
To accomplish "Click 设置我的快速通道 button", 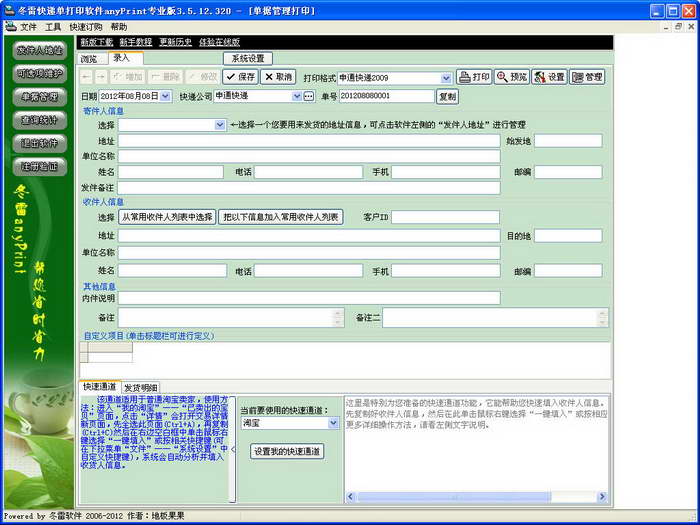I will 287,451.
